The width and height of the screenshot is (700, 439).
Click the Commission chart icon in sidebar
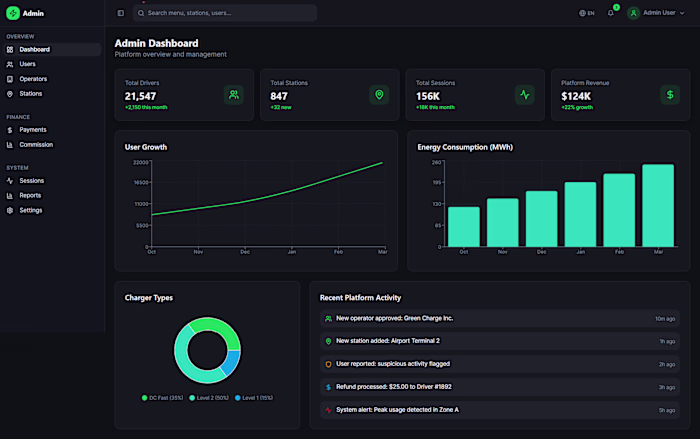[x=10, y=145]
